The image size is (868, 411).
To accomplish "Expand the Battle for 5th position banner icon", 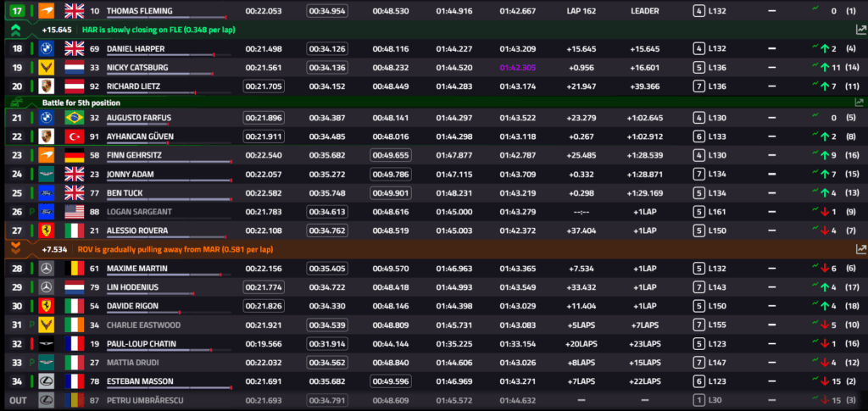I will pos(17,103).
